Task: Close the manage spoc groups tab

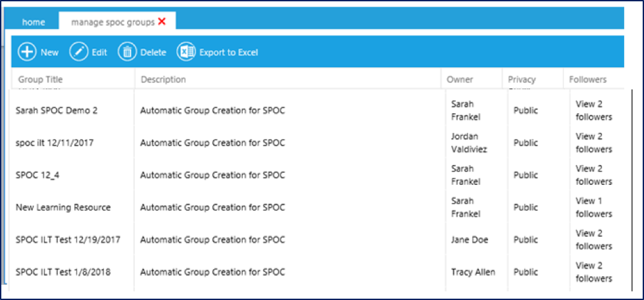Action: click(162, 22)
